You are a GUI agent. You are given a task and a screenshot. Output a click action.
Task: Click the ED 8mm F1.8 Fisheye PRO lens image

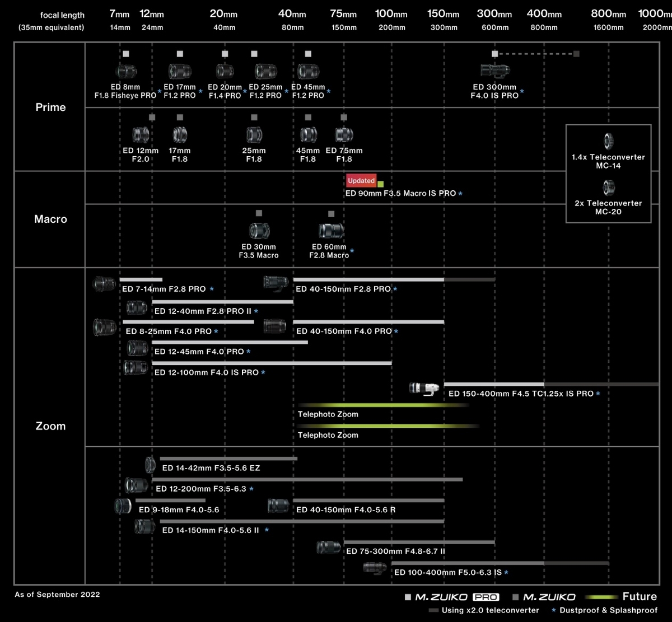pyautogui.click(x=126, y=71)
